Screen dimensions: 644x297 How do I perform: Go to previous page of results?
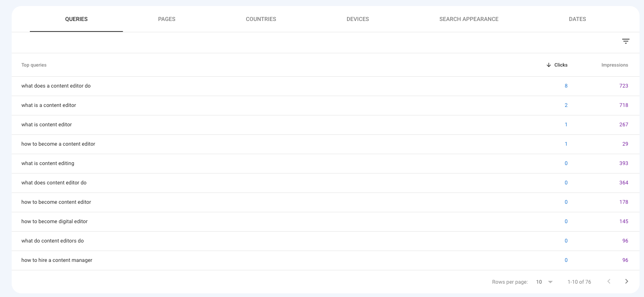point(609,282)
